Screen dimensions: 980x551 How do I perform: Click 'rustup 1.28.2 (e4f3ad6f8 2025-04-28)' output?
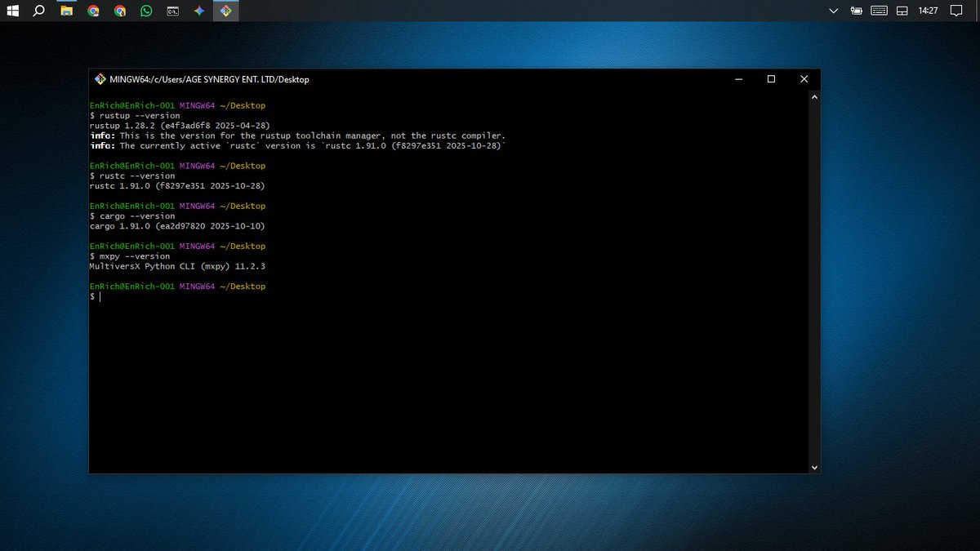click(180, 126)
